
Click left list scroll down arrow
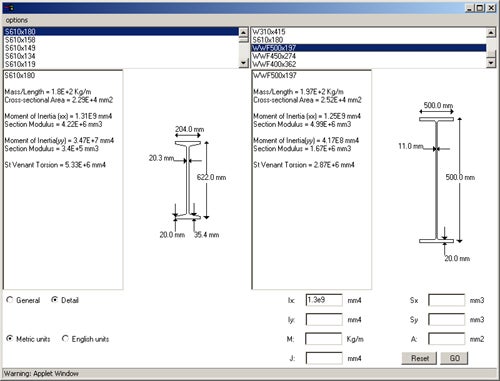(244, 63)
